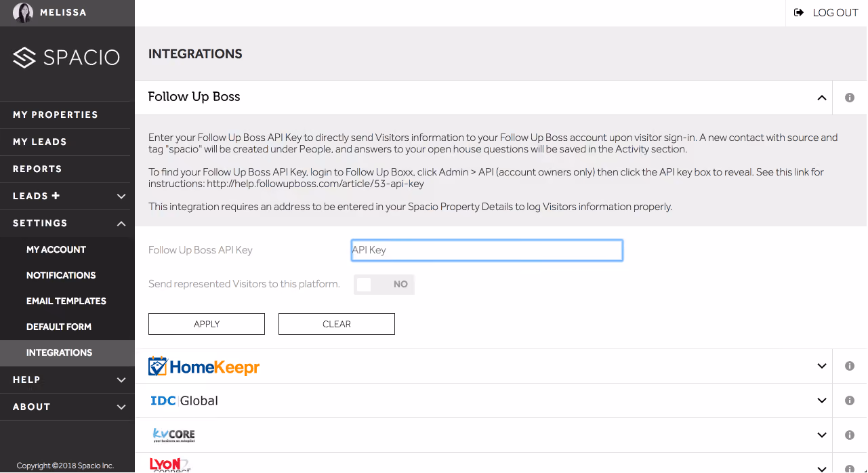Click Melissa's profile avatar
Viewport: 868px width, 473px height.
[23, 13]
